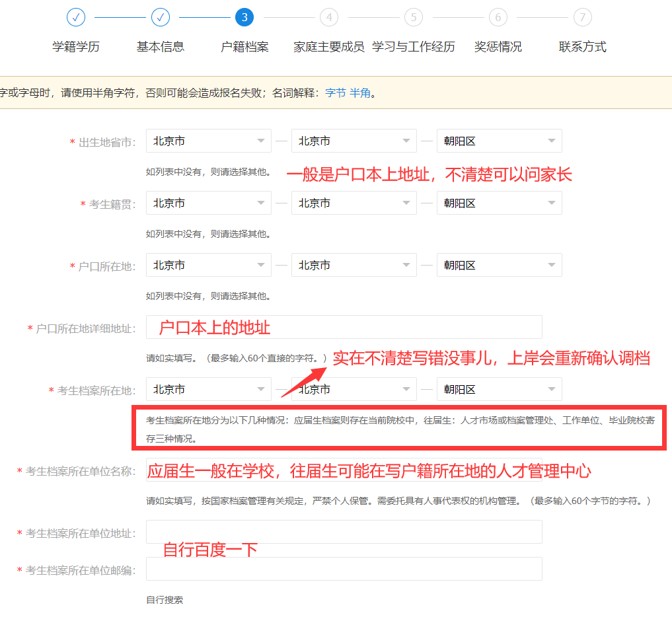Click the 户口所在地详细地址 input field
The height and width of the screenshot is (619, 672).
coord(344,327)
